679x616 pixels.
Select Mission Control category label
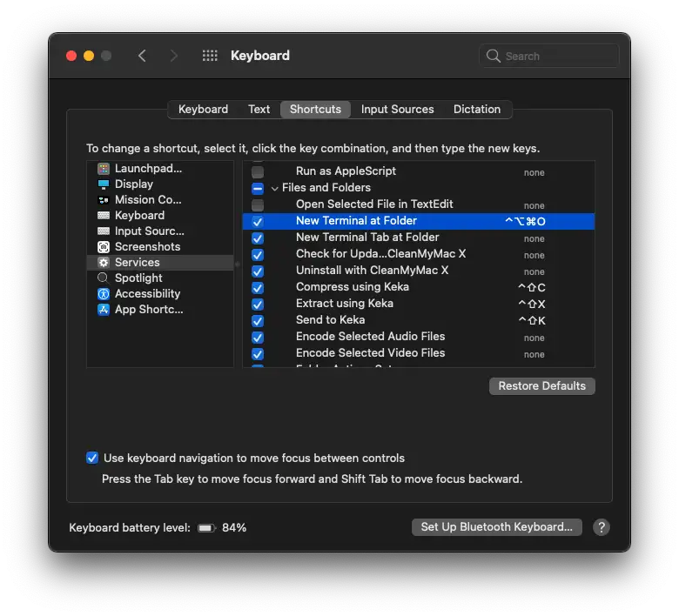pos(148,199)
